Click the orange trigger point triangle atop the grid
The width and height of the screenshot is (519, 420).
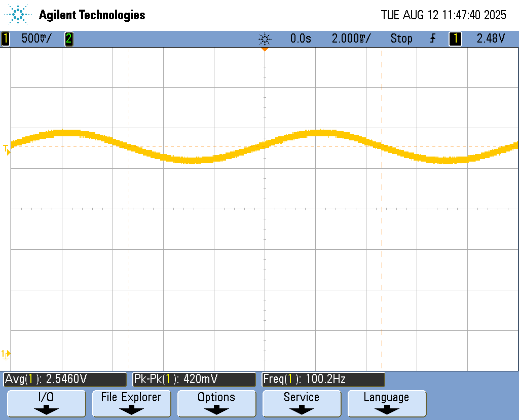point(264,50)
